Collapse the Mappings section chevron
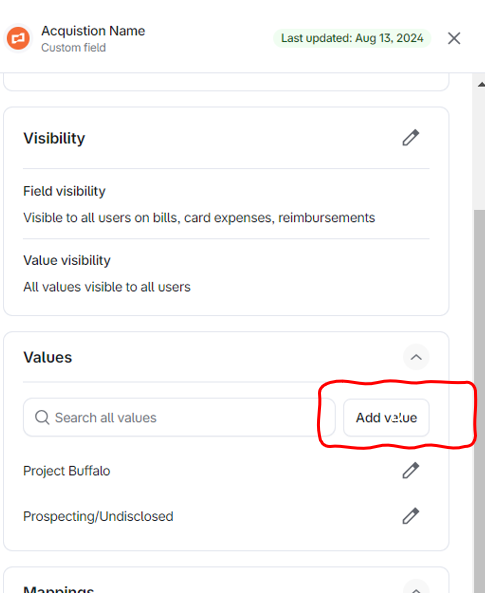The height and width of the screenshot is (608, 485). (416, 590)
